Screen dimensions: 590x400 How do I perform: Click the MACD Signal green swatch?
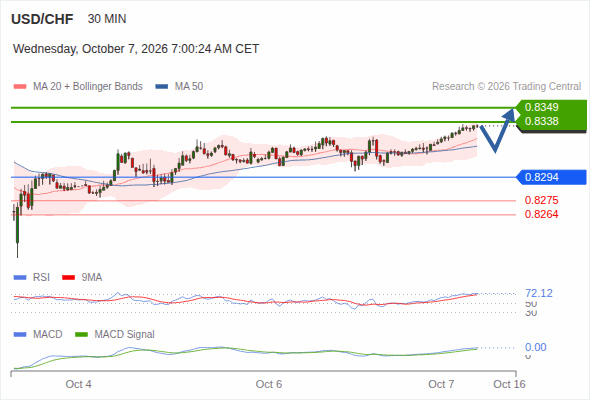coord(81,335)
